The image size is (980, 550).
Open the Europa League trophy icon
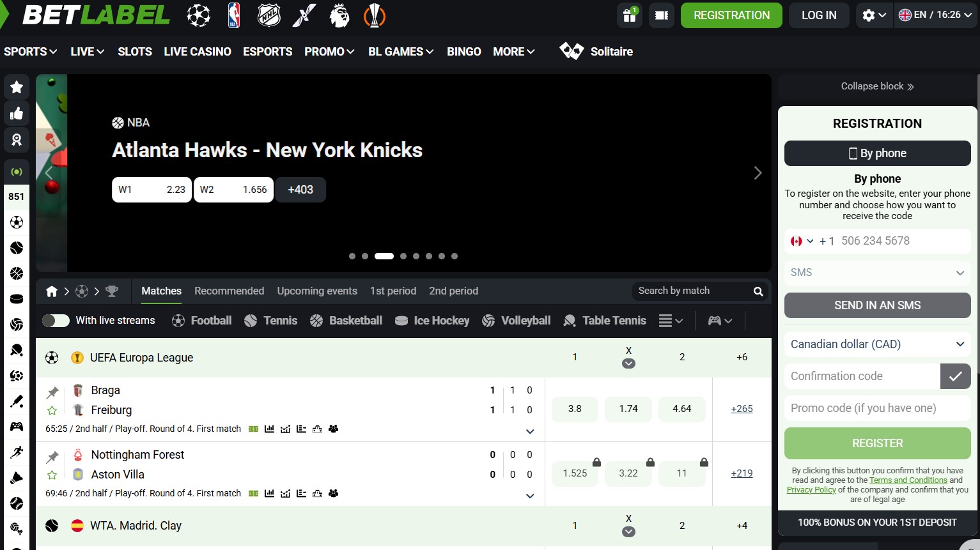click(375, 15)
